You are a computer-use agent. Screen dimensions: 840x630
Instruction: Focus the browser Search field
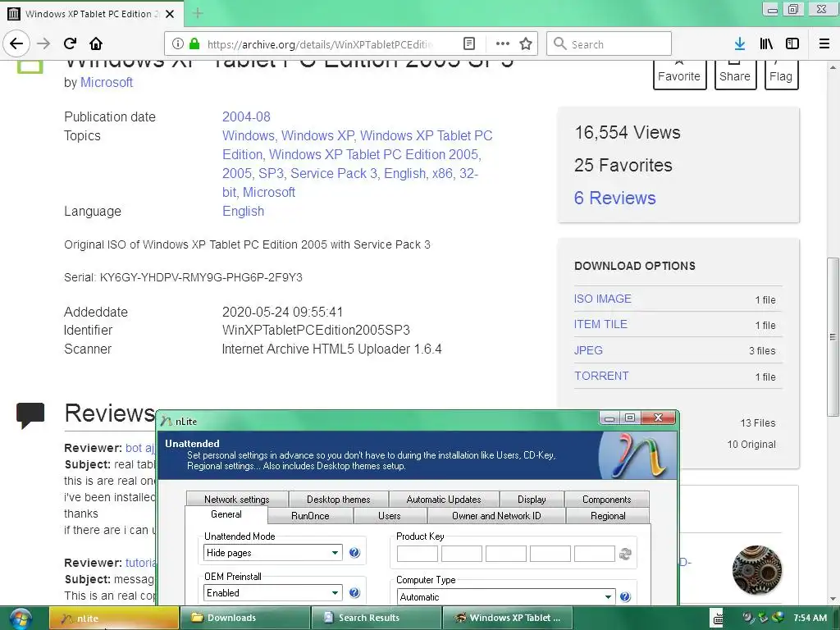[609, 44]
